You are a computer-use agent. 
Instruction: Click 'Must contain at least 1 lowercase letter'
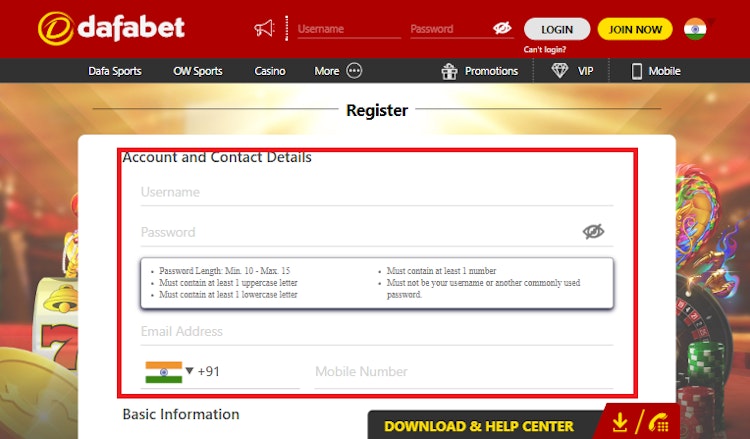point(228,295)
